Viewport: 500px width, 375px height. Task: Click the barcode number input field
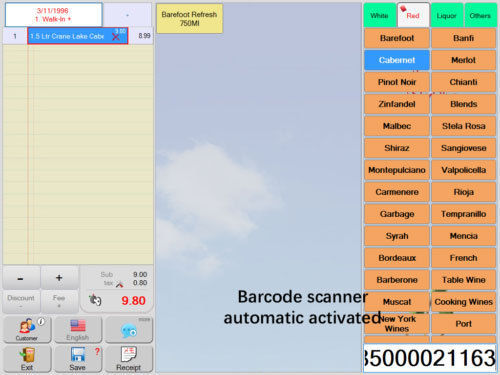click(430, 358)
